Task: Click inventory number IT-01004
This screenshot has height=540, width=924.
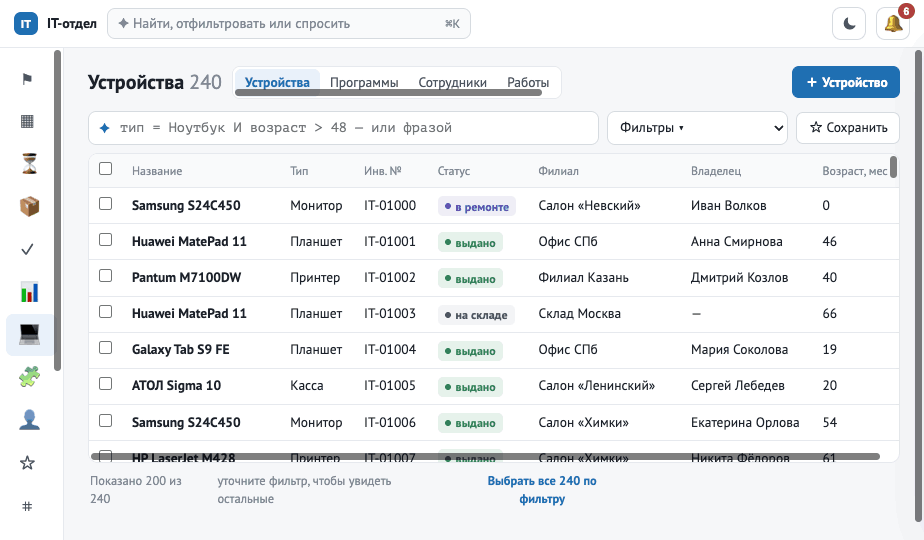Action: tap(390, 350)
